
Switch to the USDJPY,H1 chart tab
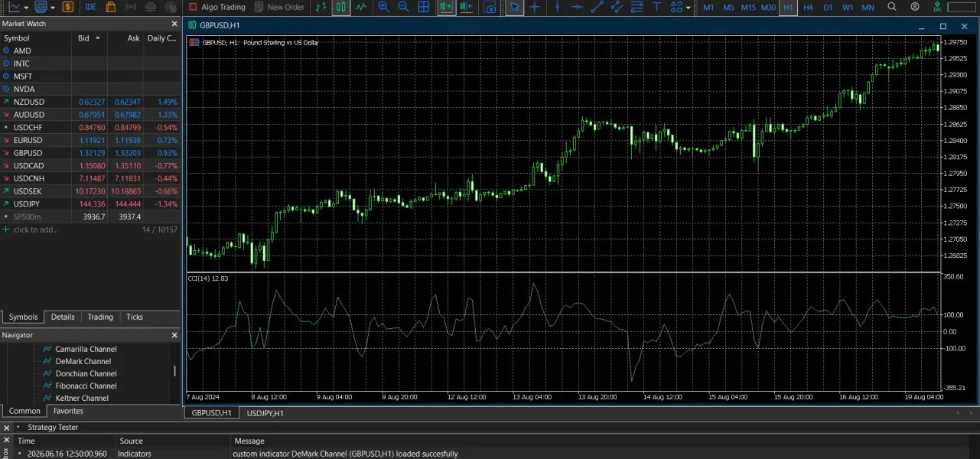[x=265, y=413]
